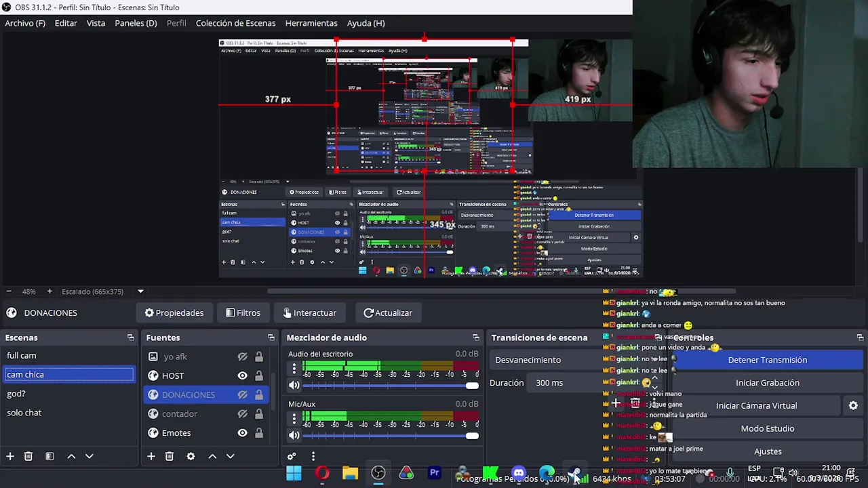The image size is (868, 488).
Task: Unlock the DONACIONES source
Action: click(259, 394)
